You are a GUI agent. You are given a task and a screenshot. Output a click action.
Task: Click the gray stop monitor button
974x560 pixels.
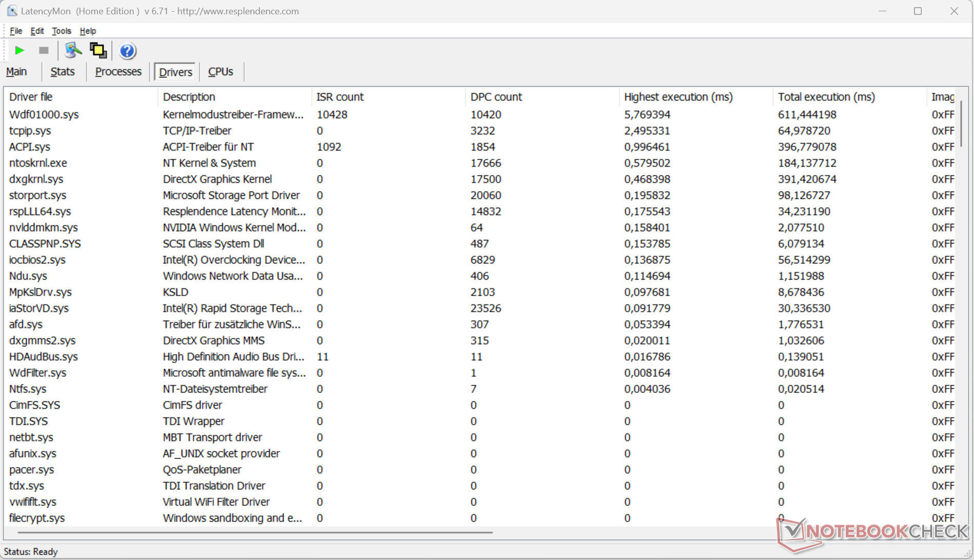click(44, 50)
